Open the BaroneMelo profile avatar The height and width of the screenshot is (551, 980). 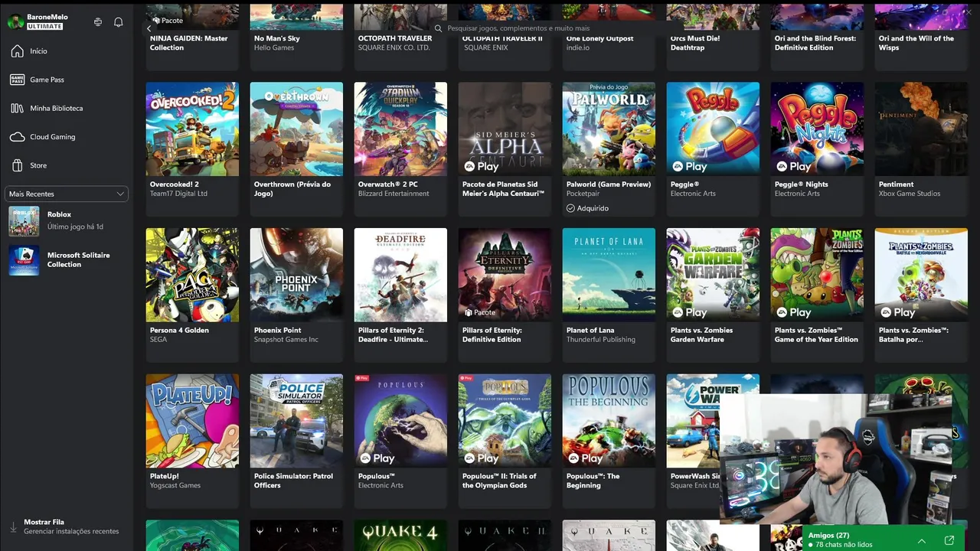point(15,21)
